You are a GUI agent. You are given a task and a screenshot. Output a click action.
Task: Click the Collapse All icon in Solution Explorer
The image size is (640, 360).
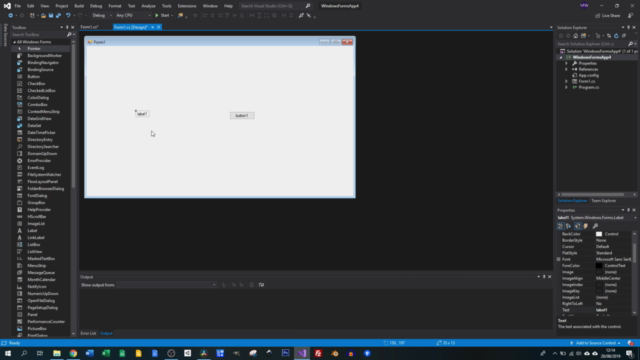tap(624, 36)
